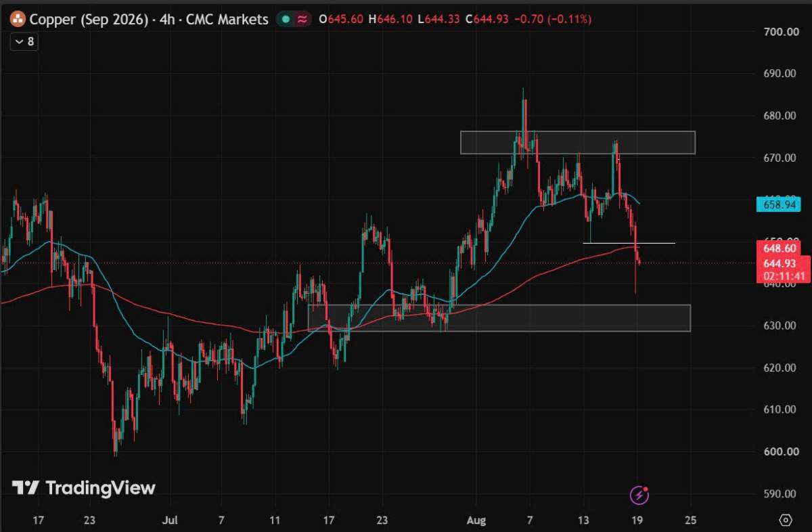Screen dimensions: 812x532
Task: Click the close value C644.93
Action: tap(487, 20)
